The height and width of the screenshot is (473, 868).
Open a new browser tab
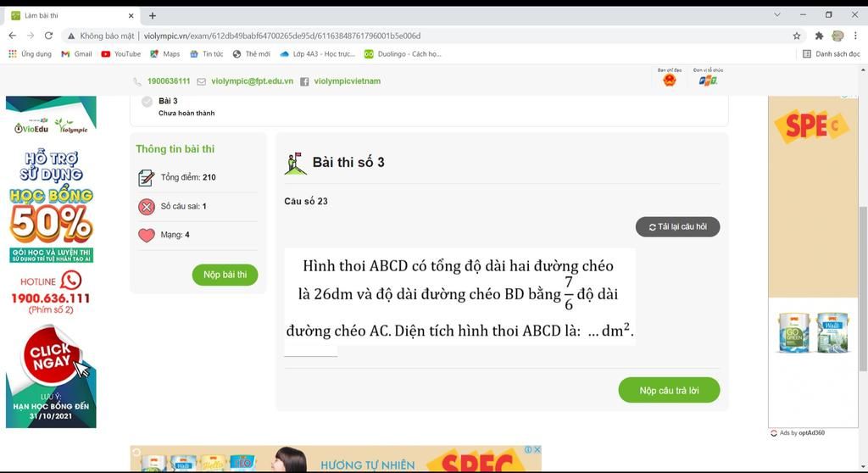[x=153, y=15]
